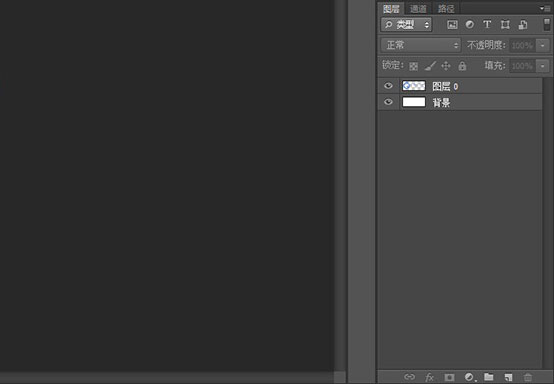Filter layers by smart object icon

[523, 24]
